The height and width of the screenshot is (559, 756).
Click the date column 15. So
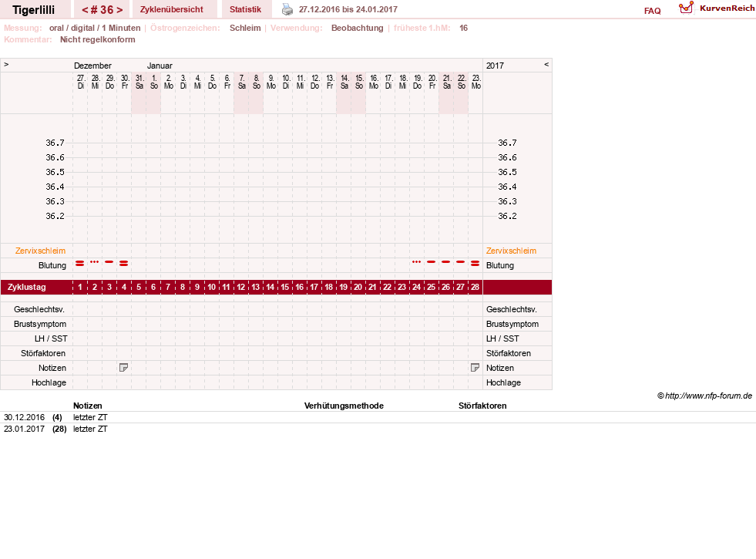pos(359,82)
